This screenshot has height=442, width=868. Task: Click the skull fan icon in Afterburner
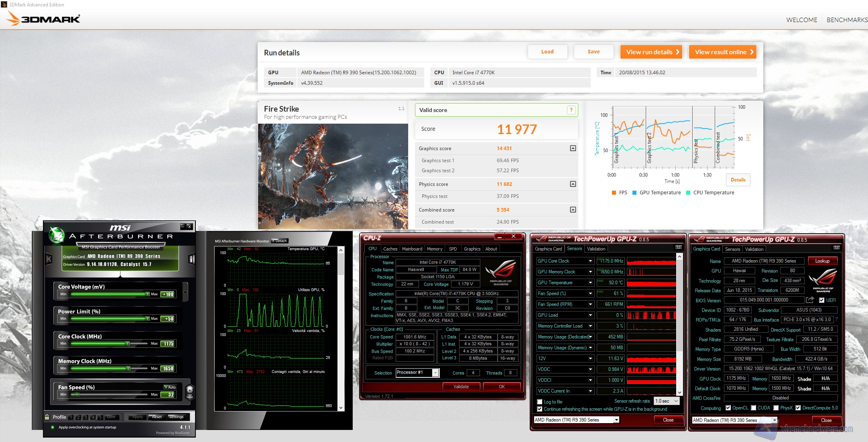(x=189, y=392)
